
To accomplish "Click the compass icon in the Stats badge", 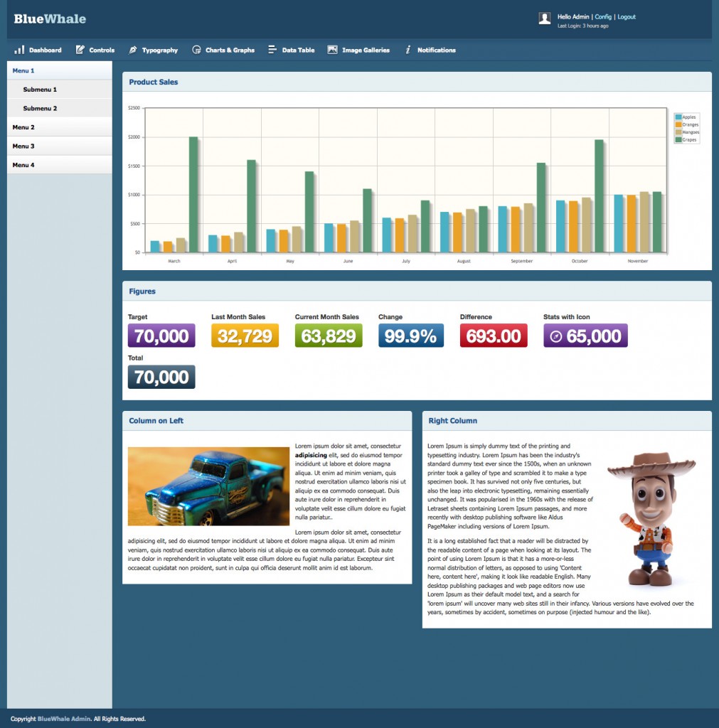I will pyautogui.click(x=556, y=336).
